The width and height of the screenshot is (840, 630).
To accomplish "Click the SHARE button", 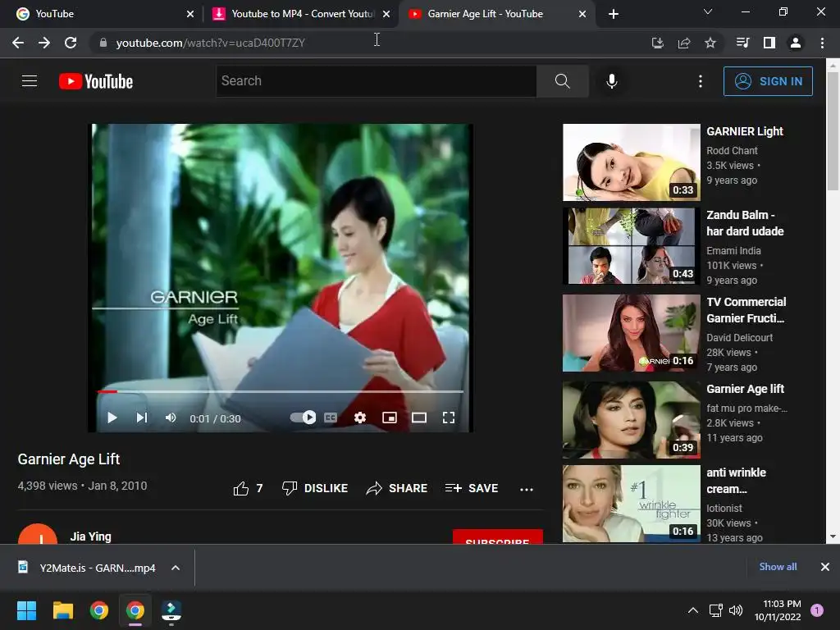I will pyautogui.click(x=397, y=488).
